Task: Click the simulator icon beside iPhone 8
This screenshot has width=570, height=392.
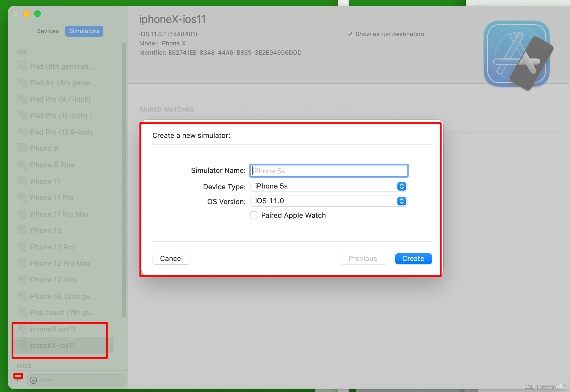Action: [21, 148]
